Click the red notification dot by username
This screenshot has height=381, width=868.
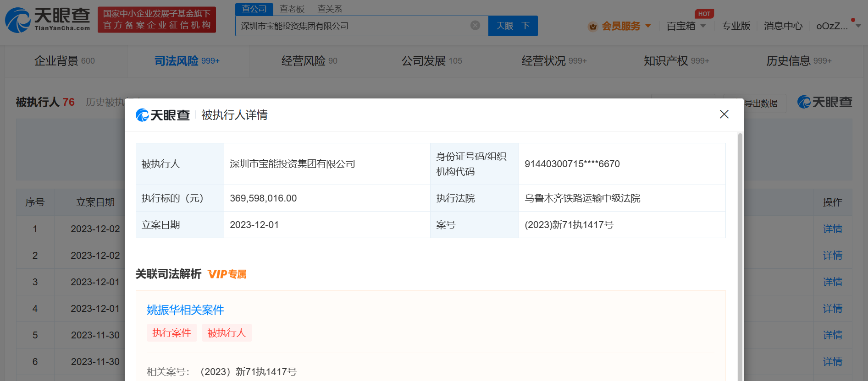853,20
